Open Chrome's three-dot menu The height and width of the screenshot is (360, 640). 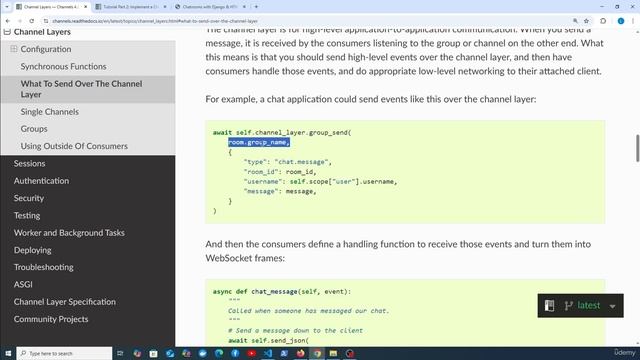point(633,21)
